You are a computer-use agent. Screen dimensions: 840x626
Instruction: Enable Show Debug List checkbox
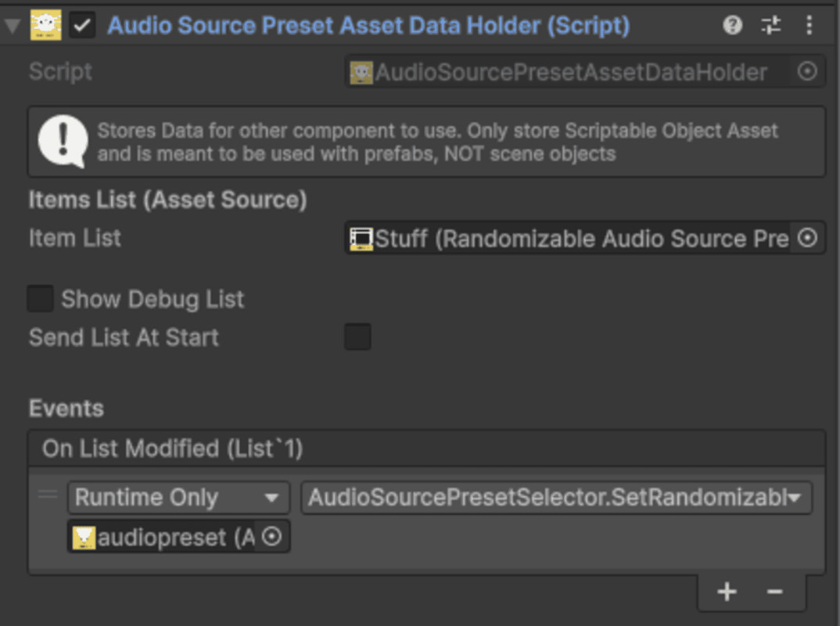pos(40,299)
